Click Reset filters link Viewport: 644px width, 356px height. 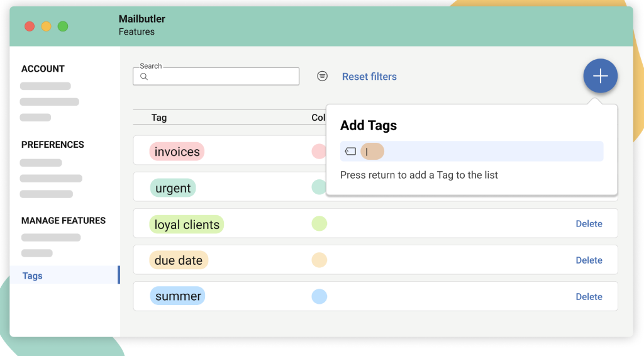(x=369, y=76)
